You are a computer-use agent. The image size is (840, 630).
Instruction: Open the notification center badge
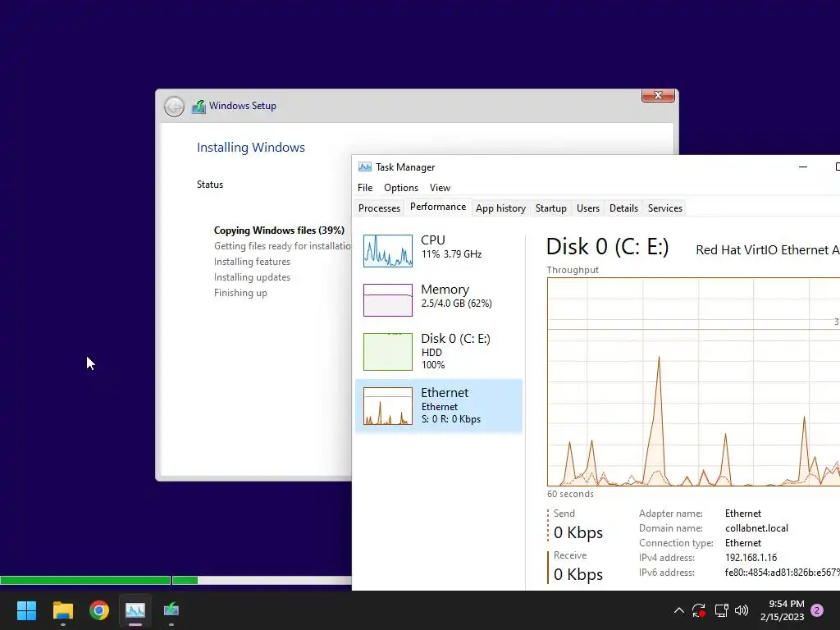pyautogui.click(x=817, y=610)
